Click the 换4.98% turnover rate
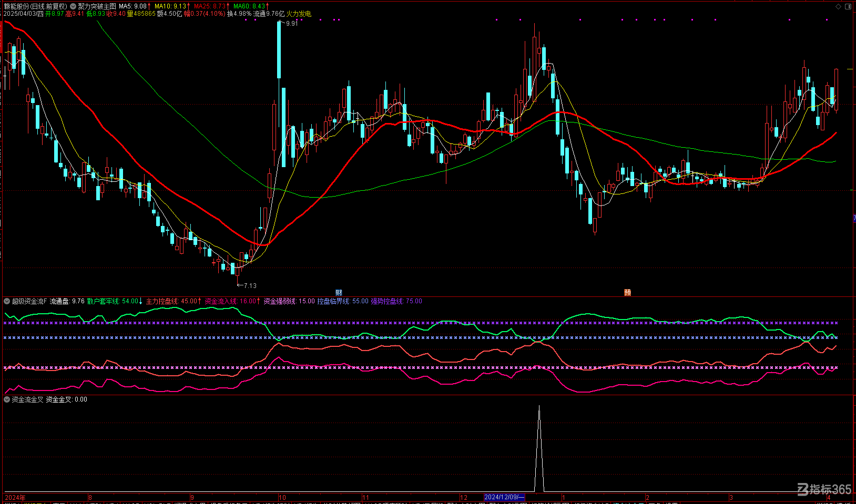This screenshot has height=504, width=856. point(239,14)
